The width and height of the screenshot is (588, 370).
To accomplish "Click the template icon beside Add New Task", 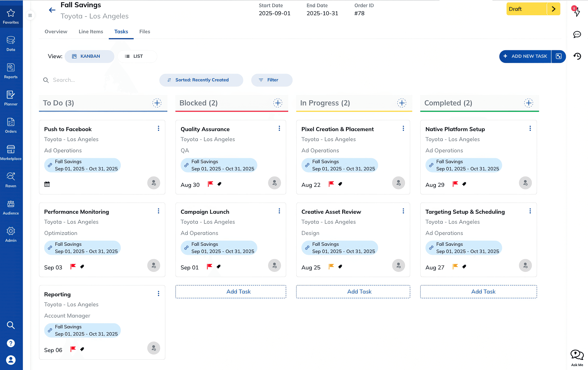I will coord(559,56).
